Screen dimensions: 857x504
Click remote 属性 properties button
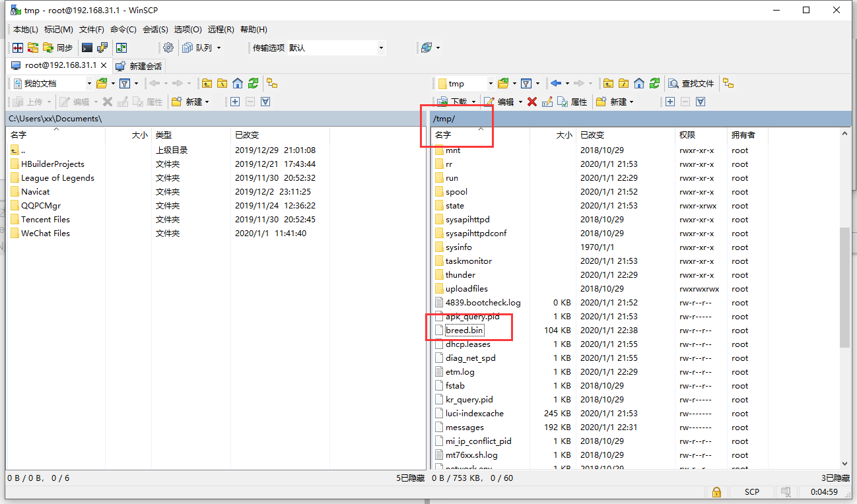(x=573, y=102)
